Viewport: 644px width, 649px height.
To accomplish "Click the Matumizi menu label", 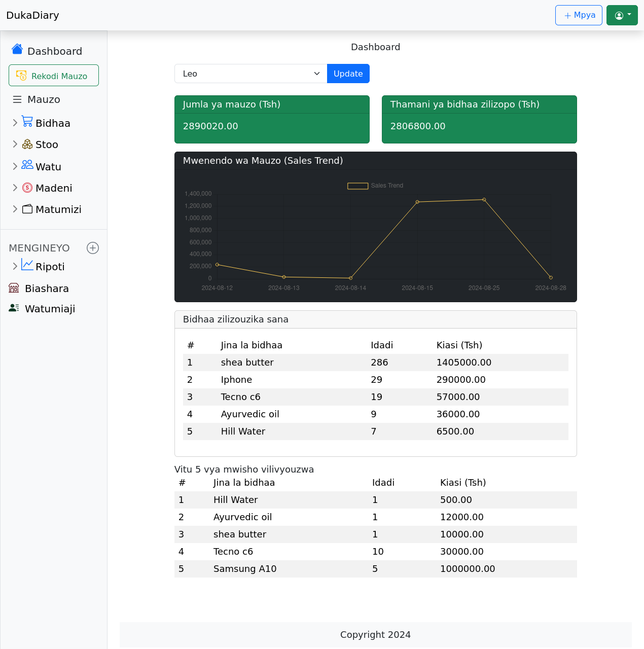I will pyautogui.click(x=58, y=209).
